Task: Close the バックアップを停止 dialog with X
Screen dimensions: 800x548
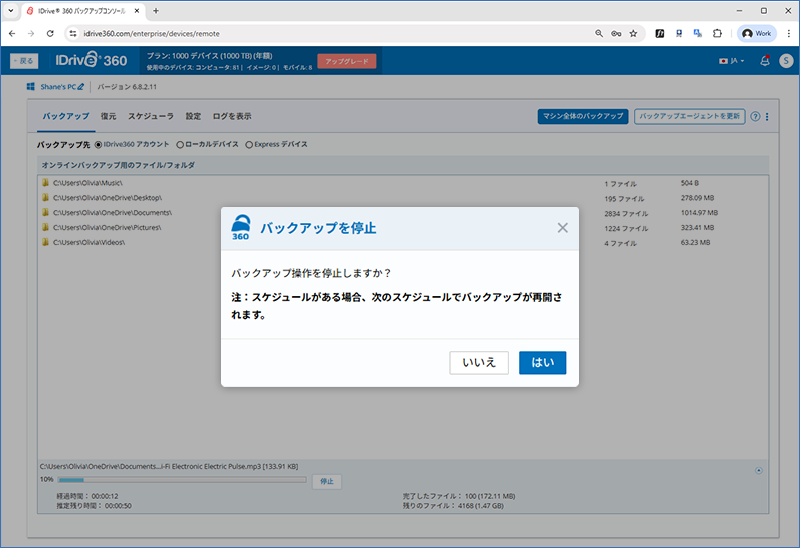Action: (562, 228)
